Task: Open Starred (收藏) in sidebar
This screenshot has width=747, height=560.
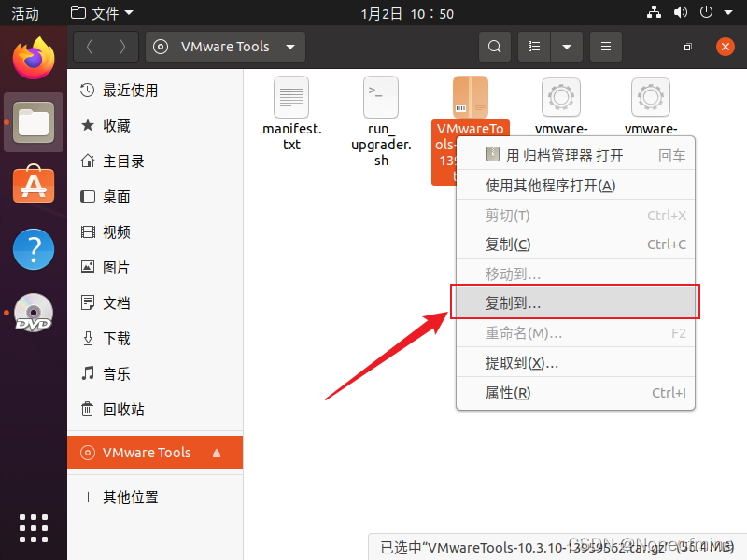Action: pos(155,126)
